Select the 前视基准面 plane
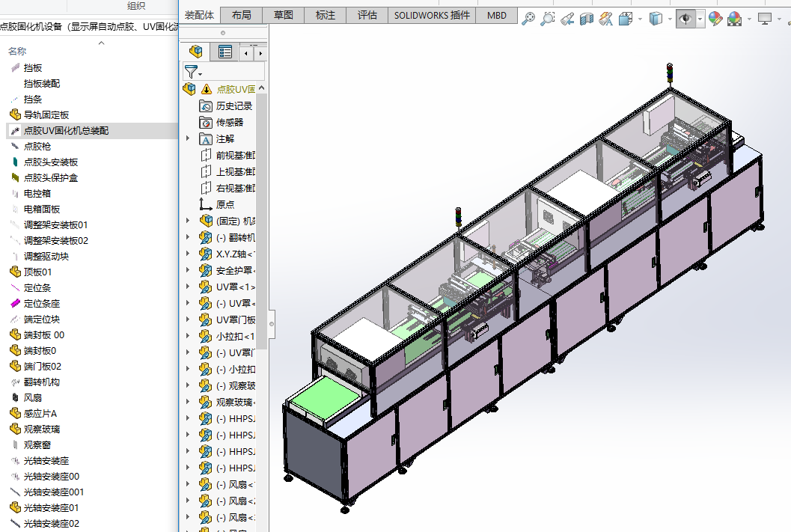This screenshot has width=791, height=532. (236, 156)
